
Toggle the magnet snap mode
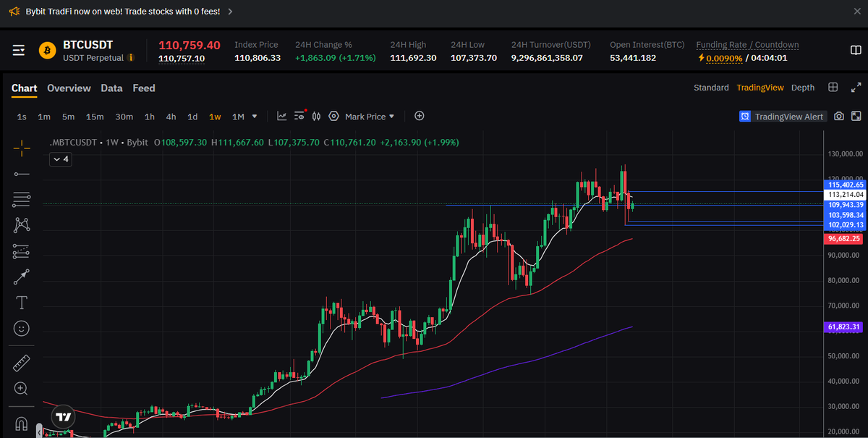coord(22,424)
